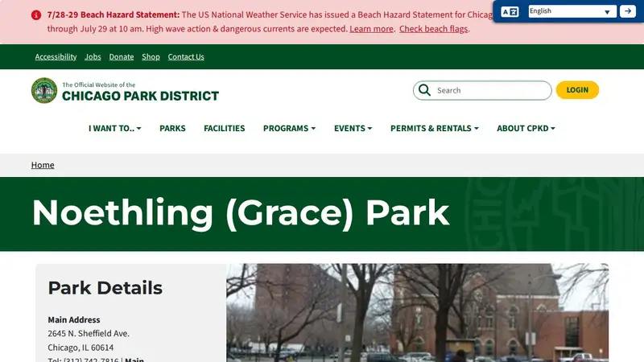The width and height of the screenshot is (644, 362).
Task: Expand the I WANT TO.. menu
Action: pos(115,128)
